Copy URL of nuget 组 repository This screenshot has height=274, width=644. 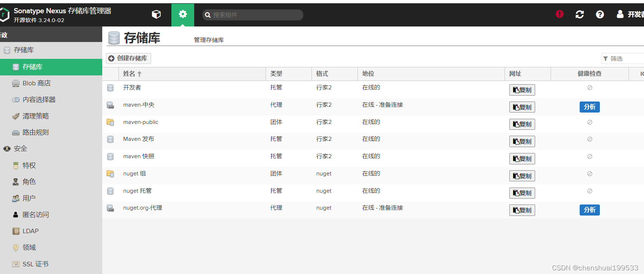[x=522, y=176]
